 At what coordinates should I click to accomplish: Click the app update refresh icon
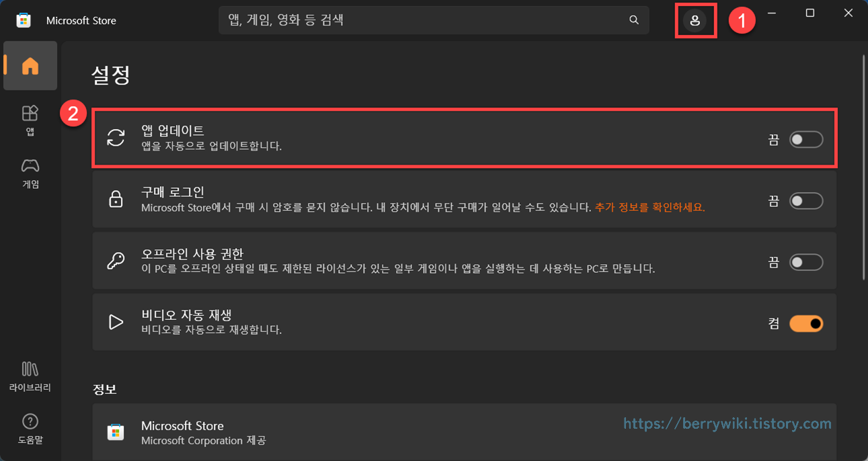point(116,137)
